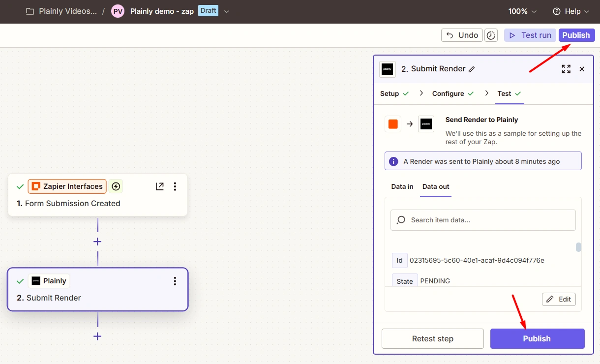The width and height of the screenshot is (600, 364).
Task: Select the Form Submission Created step
Action: click(97, 195)
